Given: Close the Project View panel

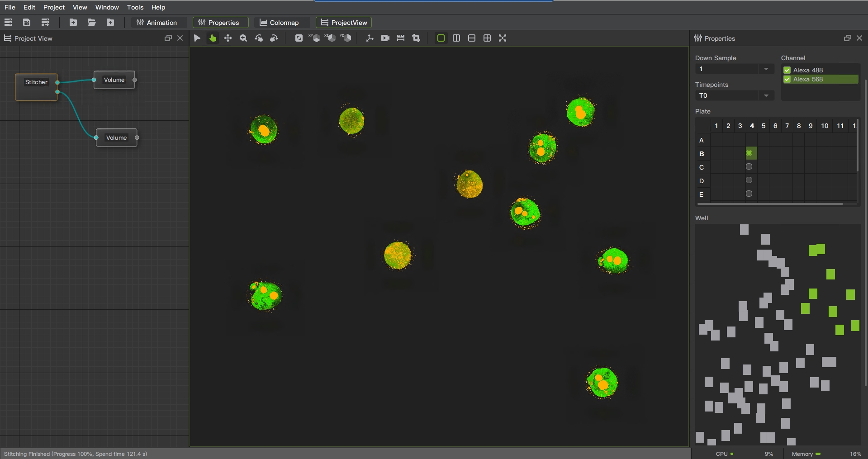Looking at the screenshot, I should tap(180, 38).
